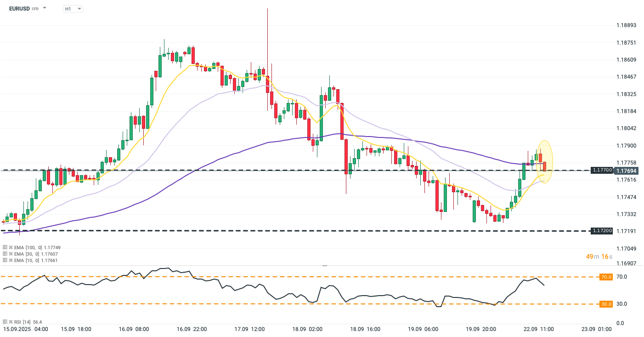The height and width of the screenshot is (337, 644).
Task: Open settings icon for EMA 10 indicator
Action: coord(5,260)
